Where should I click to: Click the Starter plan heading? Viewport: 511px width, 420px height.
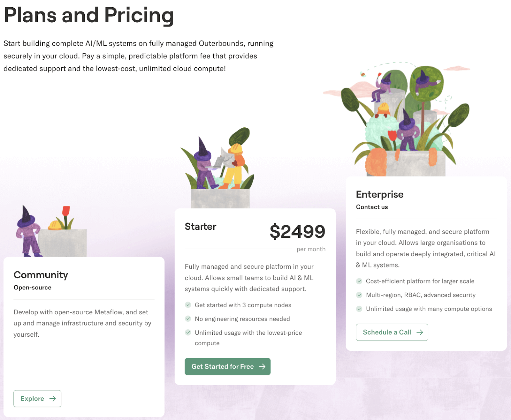tap(201, 227)
